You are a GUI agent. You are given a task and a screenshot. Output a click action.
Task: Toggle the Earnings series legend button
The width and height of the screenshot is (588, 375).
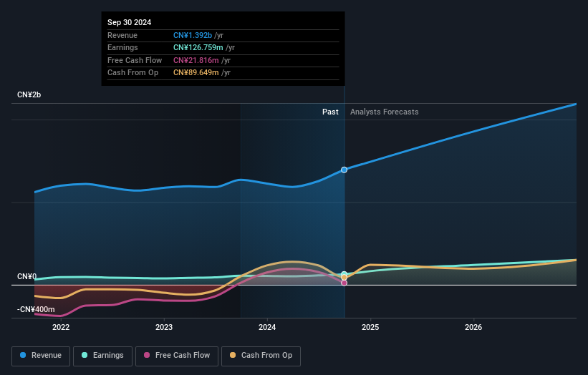click(x=102, y=356)
